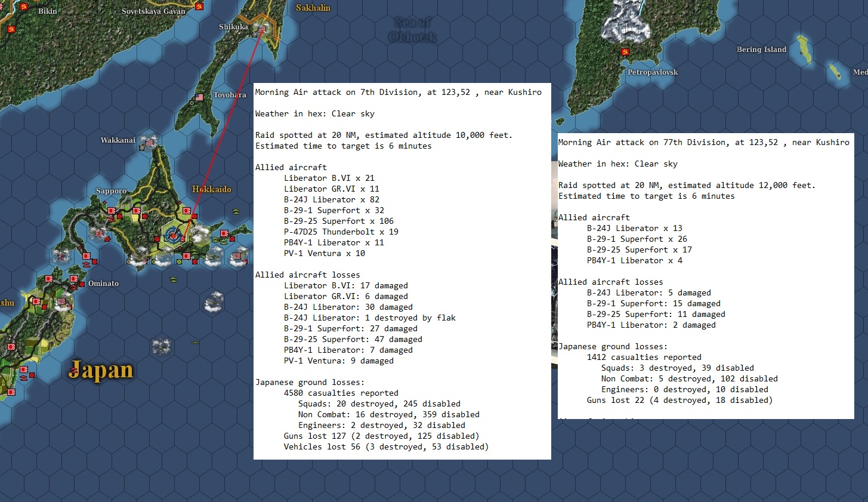Click the Sovetskaya Gavan city label
868x502 pixels.
pyautogui.click(x=153, y=11)
